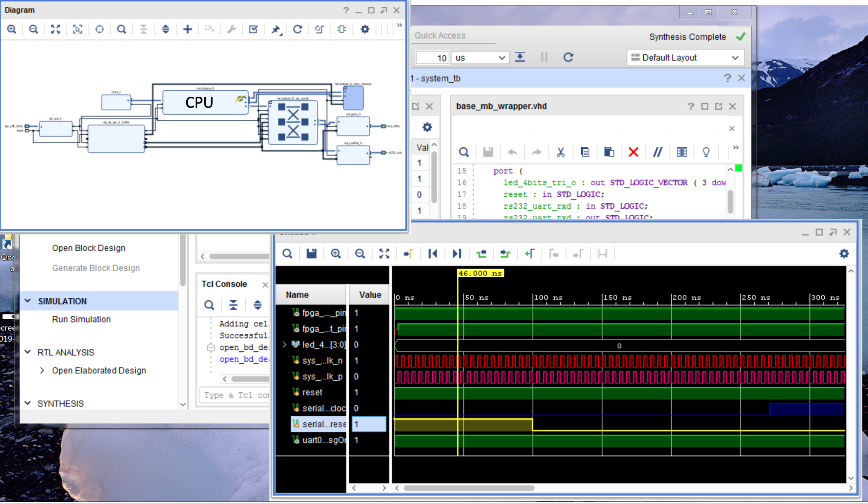Select Run Simulation in the navigator
The image size is (868, 504).
point(81,319)
